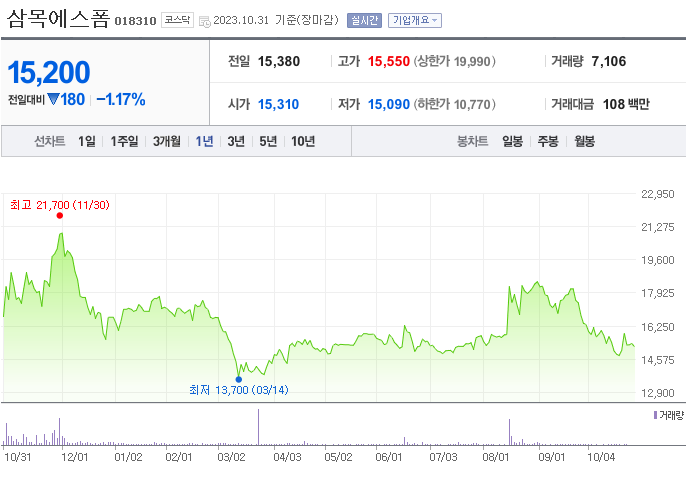Screen dimensions: 686x479
Task: Click the 시가 value 15,310
Action: pyautogui.click(x=278, y=104)
